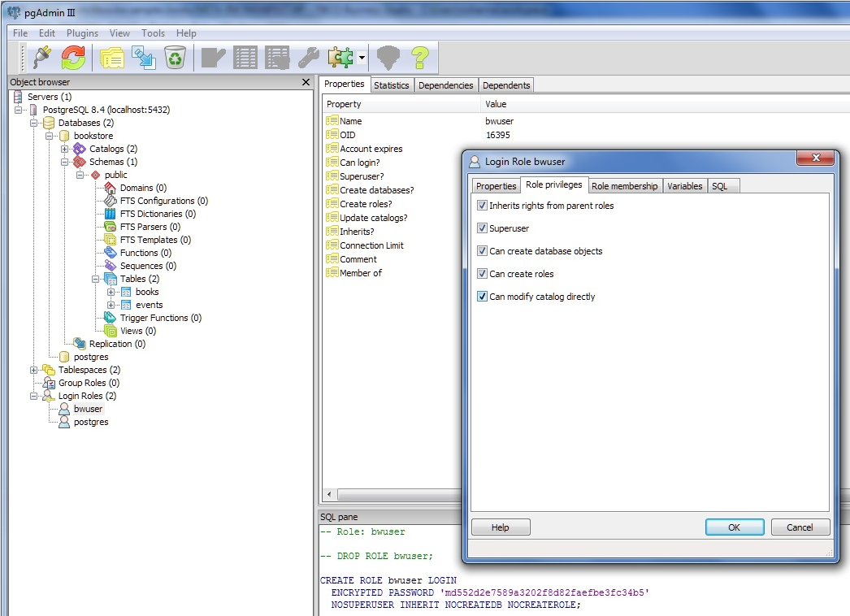The height and width of the screenshot is (616, 850).
Task: Select the FTS Configurations (0) node
Action: click(x=163, y=201)
